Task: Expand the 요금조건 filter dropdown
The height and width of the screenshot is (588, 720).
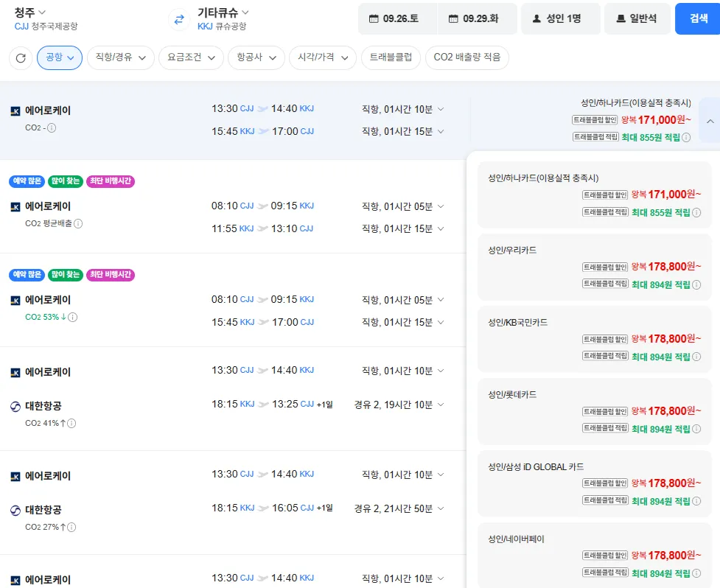Action: coord(191,57)
